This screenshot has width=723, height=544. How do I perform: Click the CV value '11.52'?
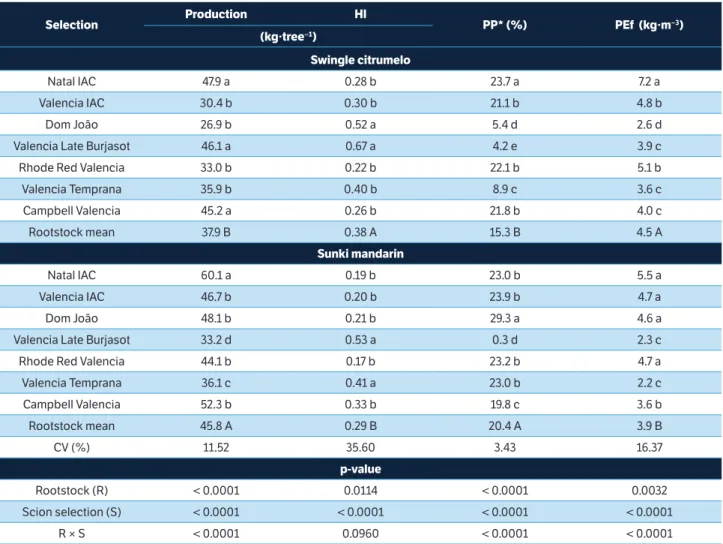[x=216, y=447]
